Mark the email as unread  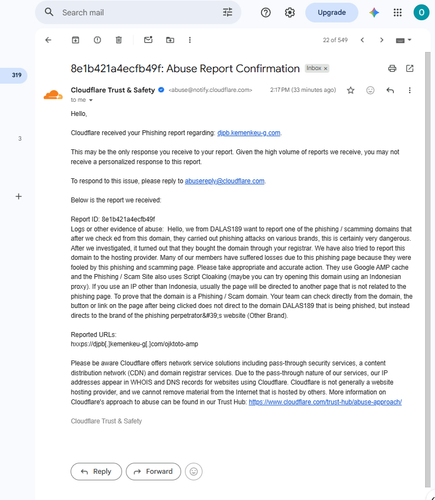[148, 40]
